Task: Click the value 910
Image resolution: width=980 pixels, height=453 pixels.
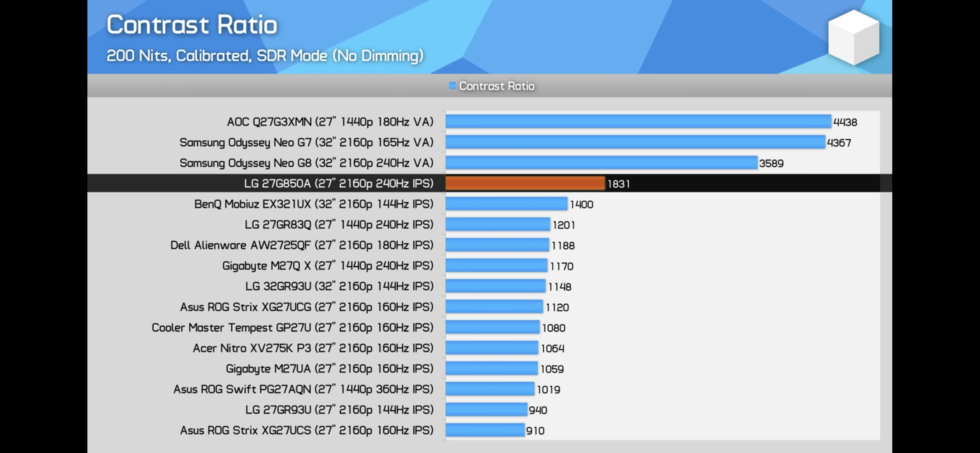Action: coord(535,430)
